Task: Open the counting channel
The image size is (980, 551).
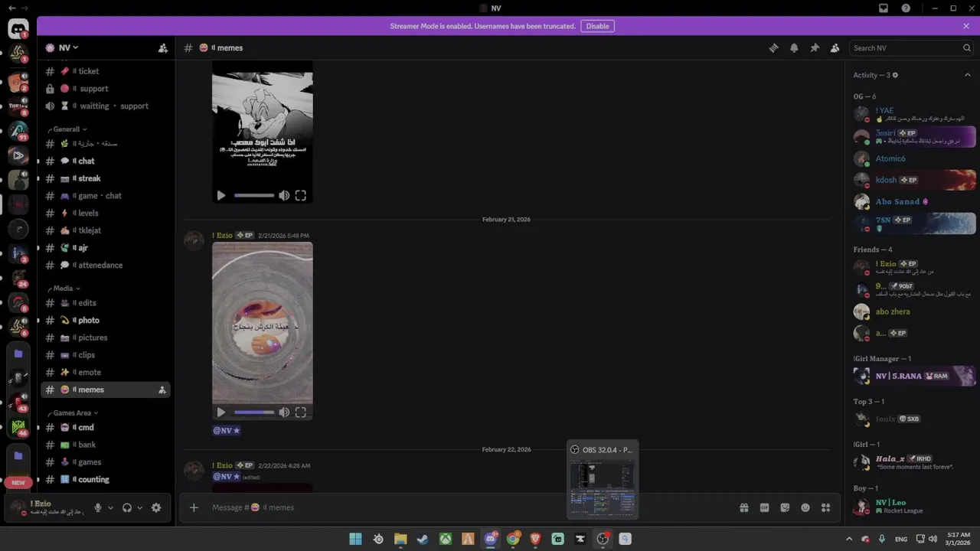Action: point(106,479)
